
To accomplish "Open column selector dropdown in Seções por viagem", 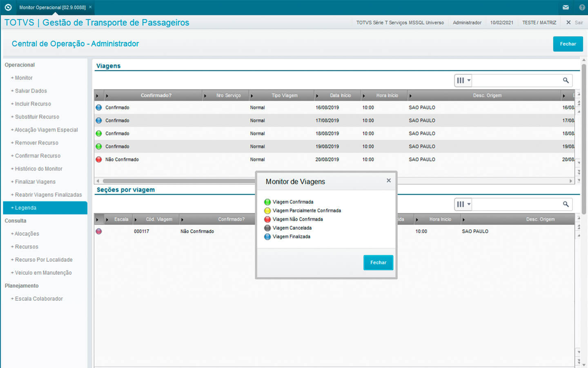I will (463, 204).
